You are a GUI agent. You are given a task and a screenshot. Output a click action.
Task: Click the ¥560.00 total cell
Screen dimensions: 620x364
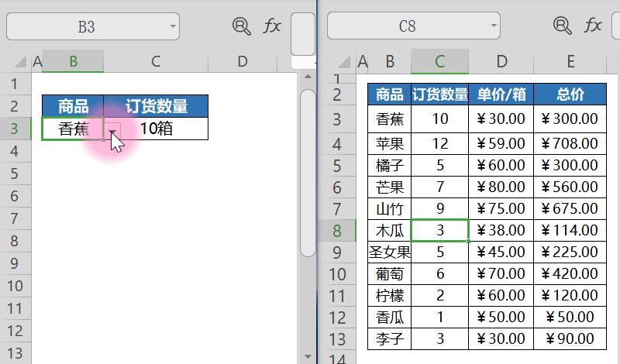coord(570,187)
